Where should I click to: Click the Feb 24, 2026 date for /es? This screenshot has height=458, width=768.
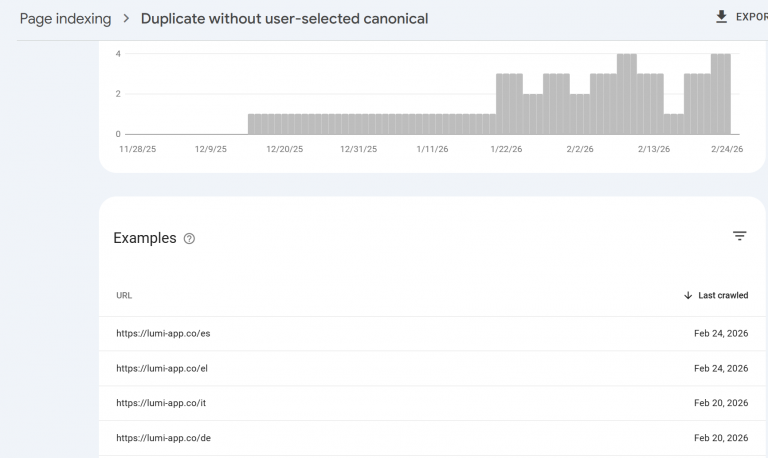coord(720,334)
